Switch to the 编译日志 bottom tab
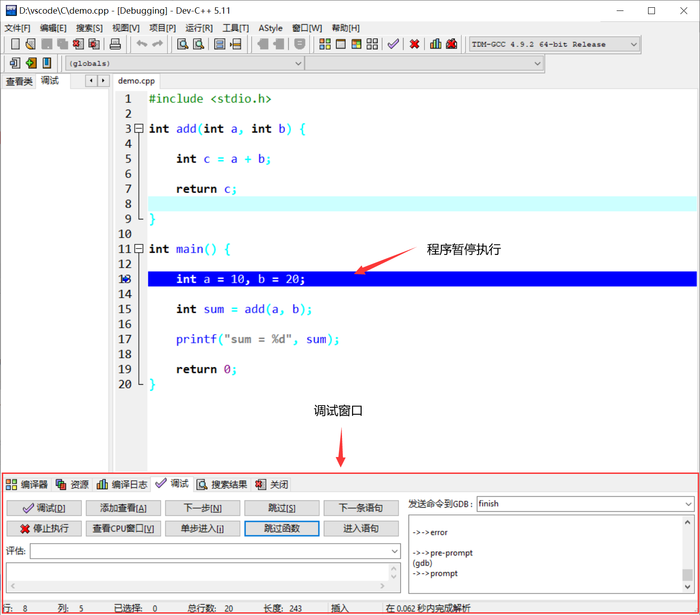The width and height of the screenshot is (700, 615). point(122,484)
